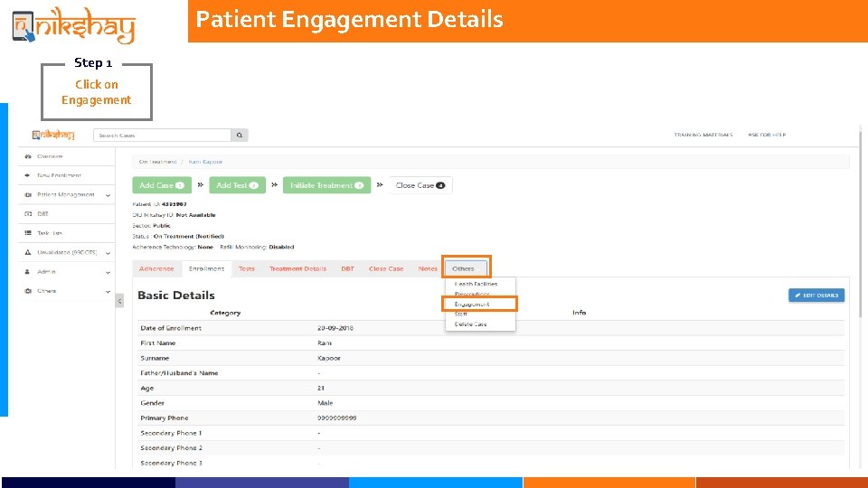Select Staff in the Others menu
Viewport: 868px width, 488px height.
[460, 314]
